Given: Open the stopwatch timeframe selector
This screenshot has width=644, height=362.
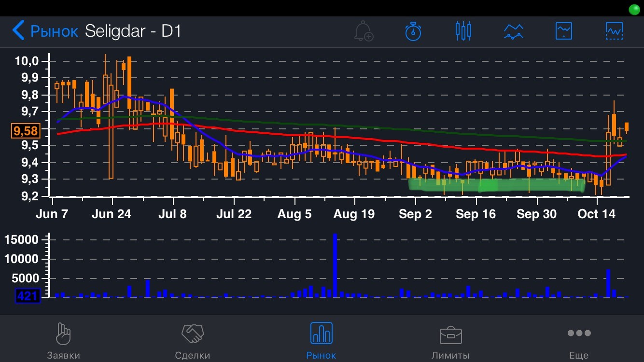Looking at the screenshot, I should (413, 31).
